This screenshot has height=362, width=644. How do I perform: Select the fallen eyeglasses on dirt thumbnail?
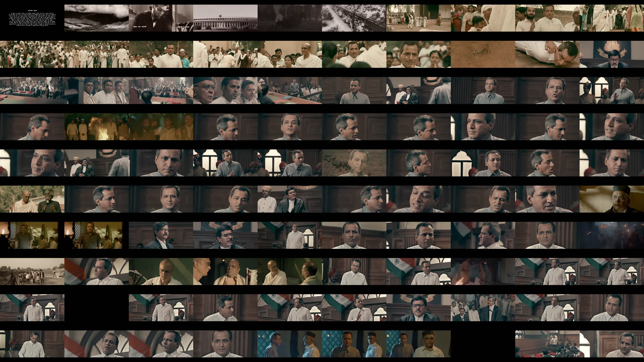pyautogui.click(x=483, y=54)
